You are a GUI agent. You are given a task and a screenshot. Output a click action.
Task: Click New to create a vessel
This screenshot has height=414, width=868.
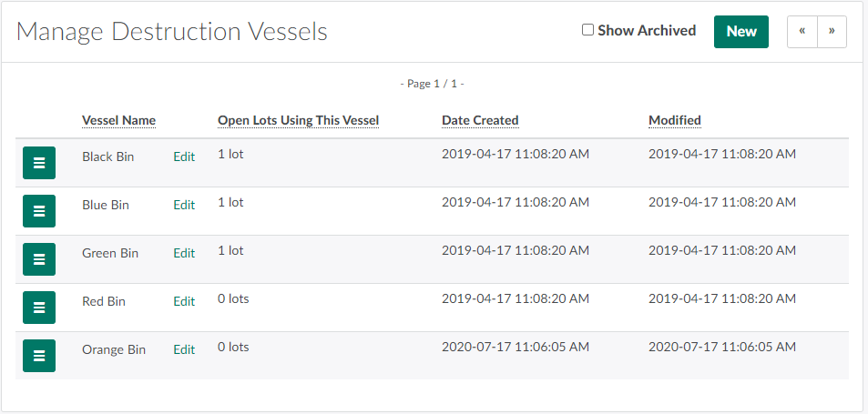740,31
